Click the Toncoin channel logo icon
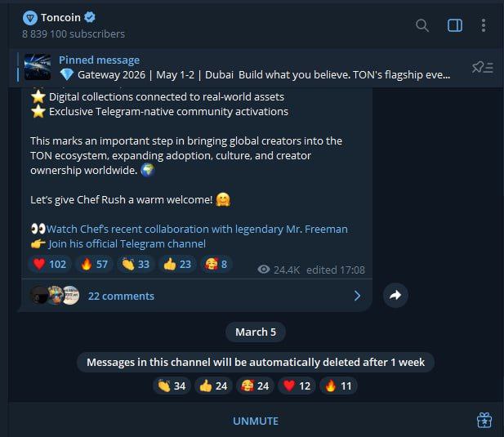Viewport: 504px width, 437px height. pos(30,17)
